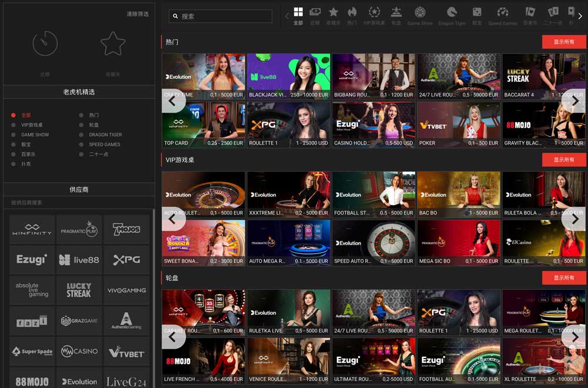Screen dimensions: 588x388
Task: Click 显示所有 next to the 热门 section
Action: click(564, 42)
